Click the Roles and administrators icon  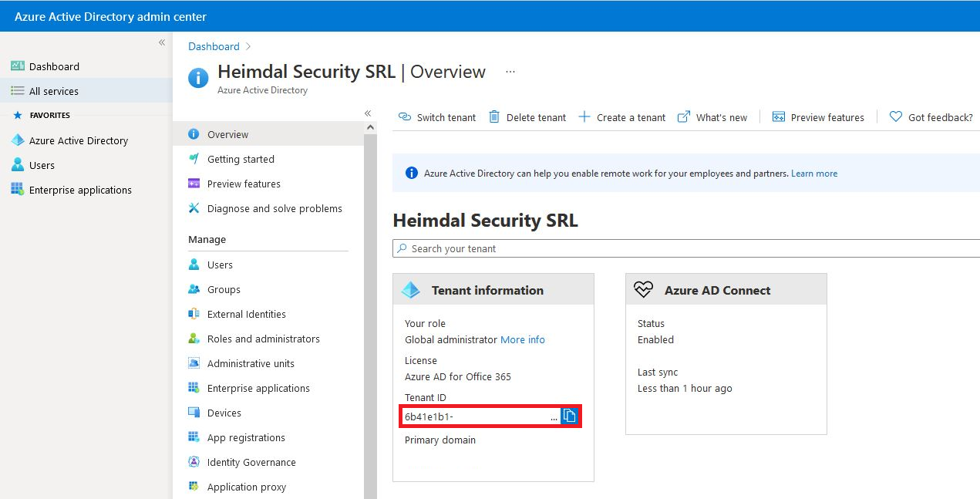(x=194, y=339)
